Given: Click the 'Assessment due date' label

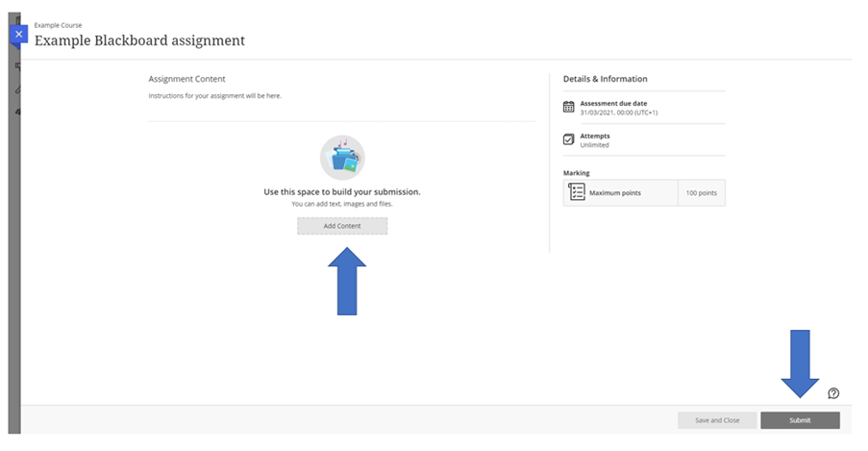Looking at the screenshot, I should [613, 103].
